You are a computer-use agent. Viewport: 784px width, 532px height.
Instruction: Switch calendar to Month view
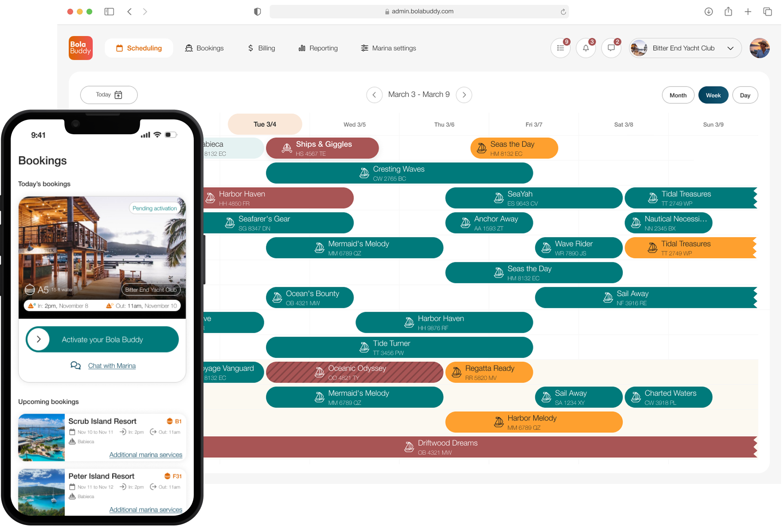point(678,95)
